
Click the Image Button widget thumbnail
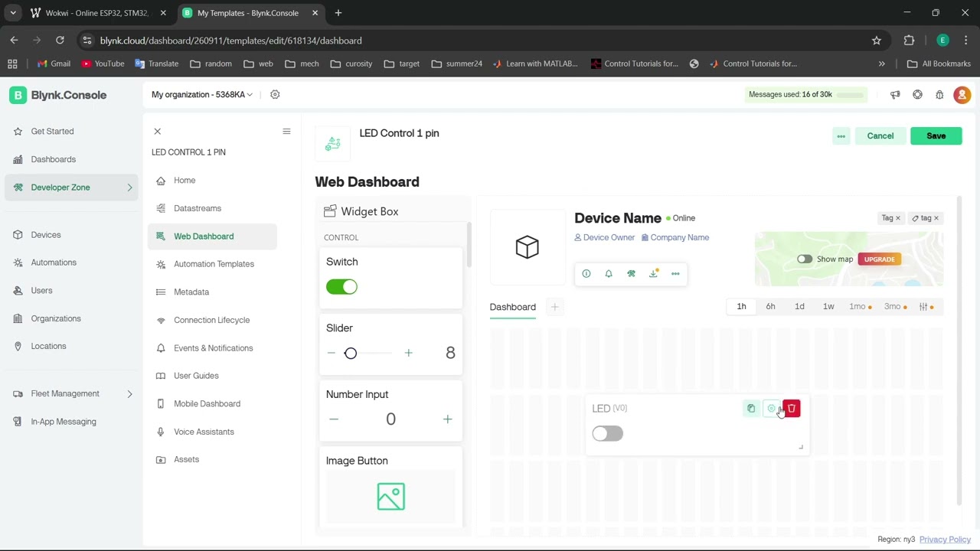coord(390,497)
